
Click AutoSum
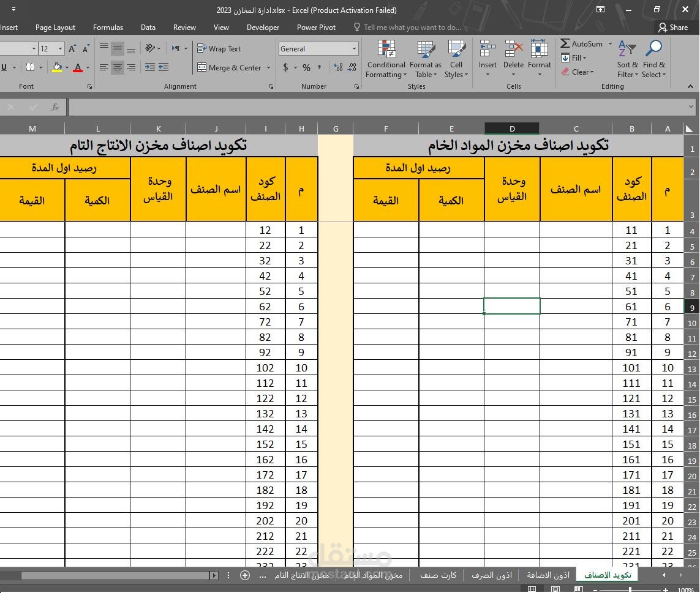click(x=582, y=43)
